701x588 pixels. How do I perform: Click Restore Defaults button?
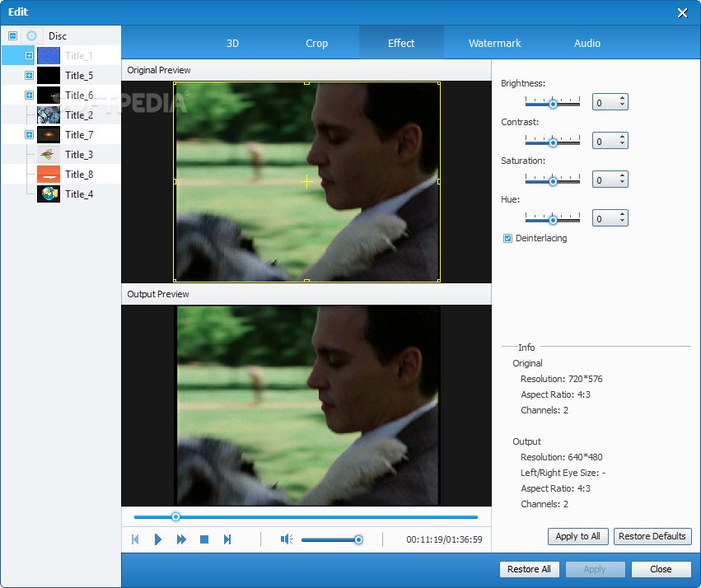click(652, 536)
